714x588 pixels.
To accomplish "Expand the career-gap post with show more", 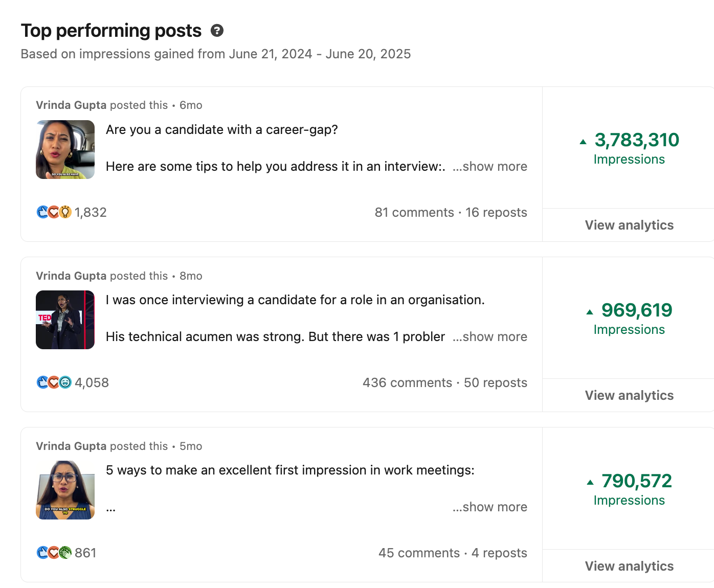I will click(489, 167).
